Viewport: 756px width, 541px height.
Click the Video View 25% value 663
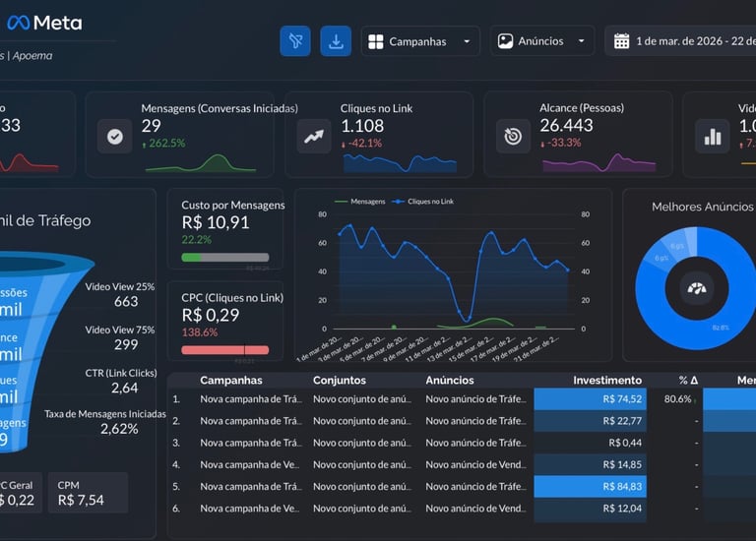point(126,302)
